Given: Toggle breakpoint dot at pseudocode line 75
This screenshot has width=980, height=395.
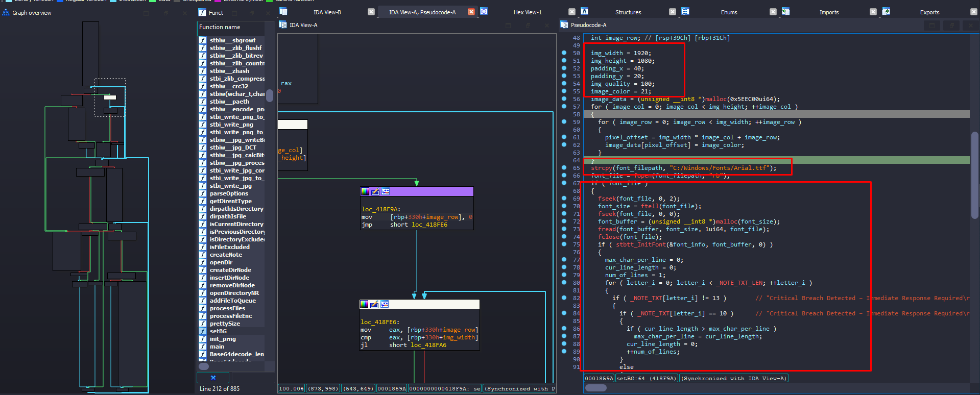Looking at the screenshot, I should click(x=564, y=244).
